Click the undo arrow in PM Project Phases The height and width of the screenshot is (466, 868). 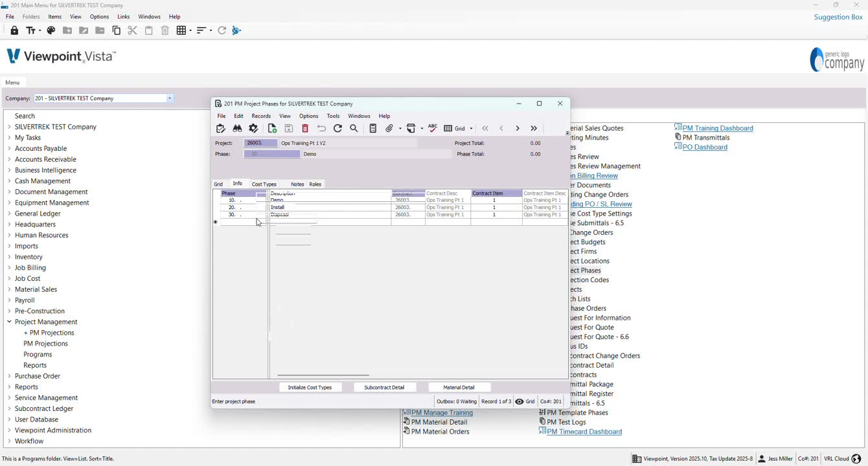[321, 129]
